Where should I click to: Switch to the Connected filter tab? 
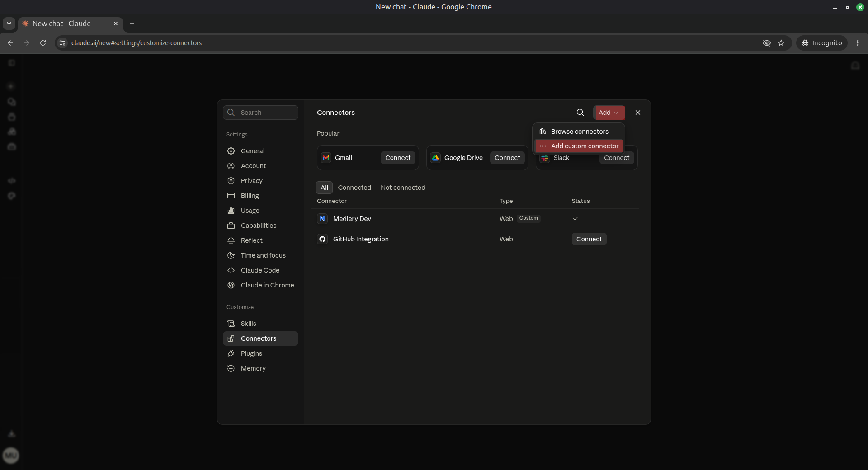point(354,188)
